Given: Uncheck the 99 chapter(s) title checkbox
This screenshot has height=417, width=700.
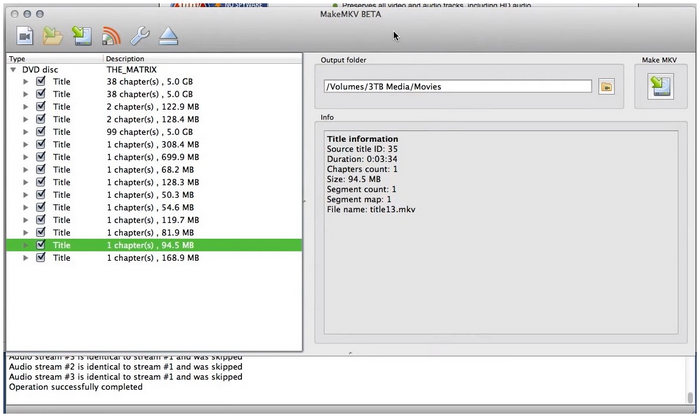Looking at the screenshot, I should point(41,132).
